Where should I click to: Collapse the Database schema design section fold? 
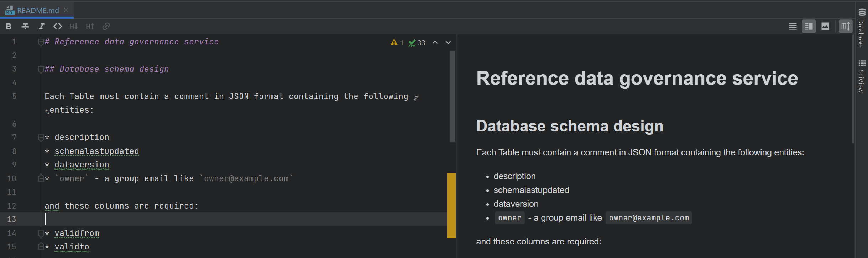click(41, 69)
